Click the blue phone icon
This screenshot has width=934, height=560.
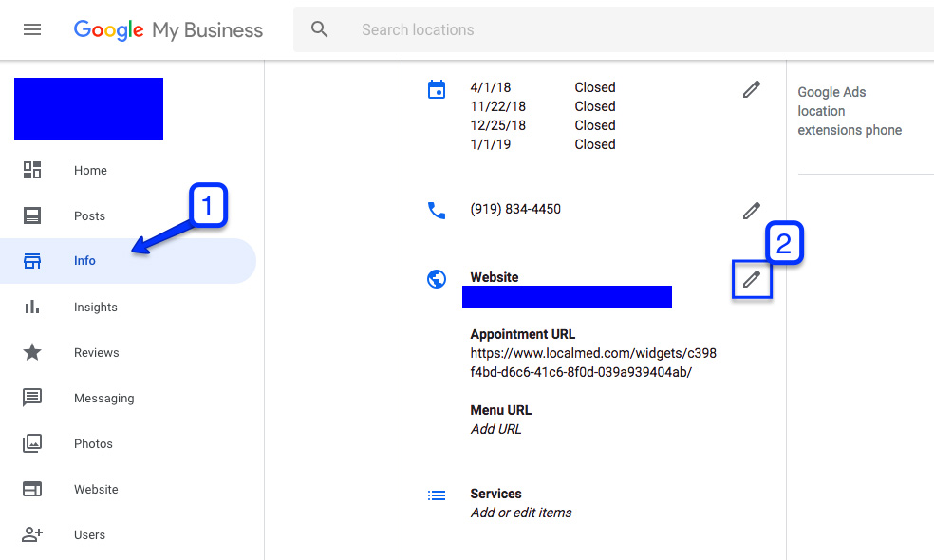point(437,210)
